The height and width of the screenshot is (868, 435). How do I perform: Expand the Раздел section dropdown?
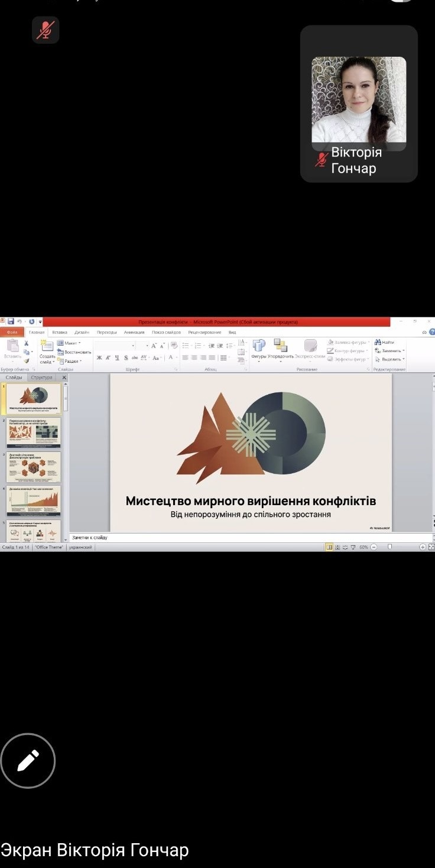click(72, 361)
